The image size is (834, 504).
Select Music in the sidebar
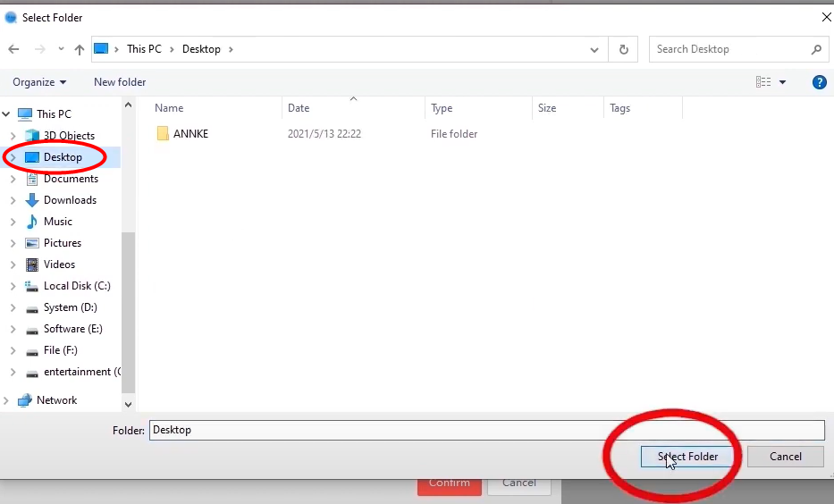click(58, 222)
